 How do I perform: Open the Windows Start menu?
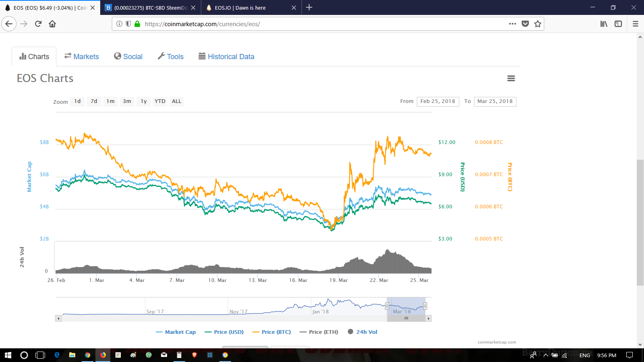pos(8,355)
